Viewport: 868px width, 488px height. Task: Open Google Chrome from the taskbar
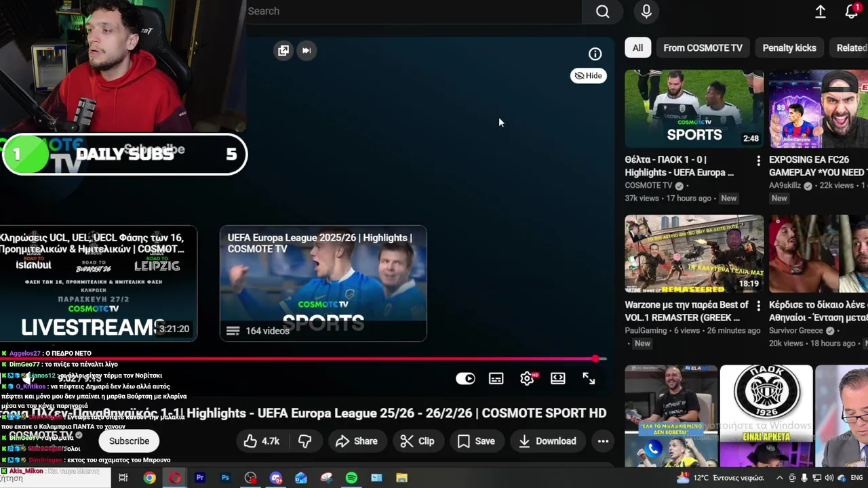pos(149,478)
